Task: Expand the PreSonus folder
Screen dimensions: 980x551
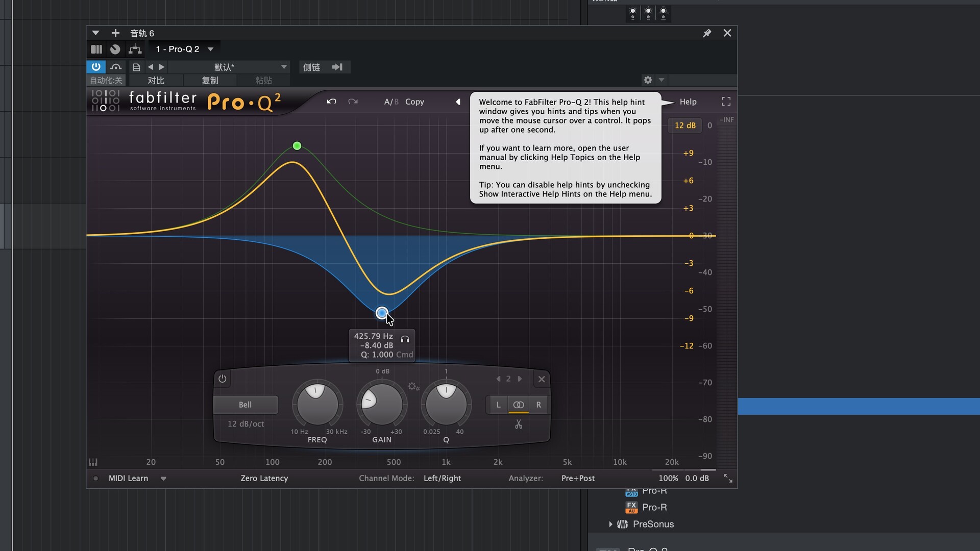Action: (x=610, y=524)
